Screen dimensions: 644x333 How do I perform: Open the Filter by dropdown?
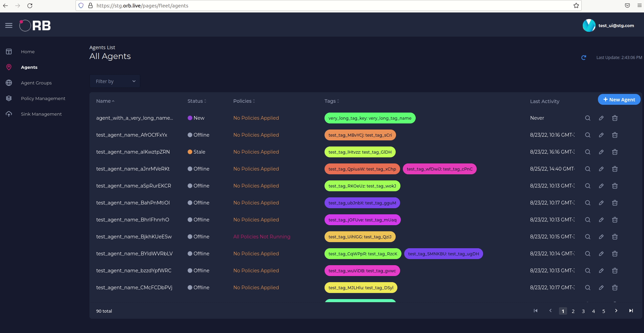[115, 81]
